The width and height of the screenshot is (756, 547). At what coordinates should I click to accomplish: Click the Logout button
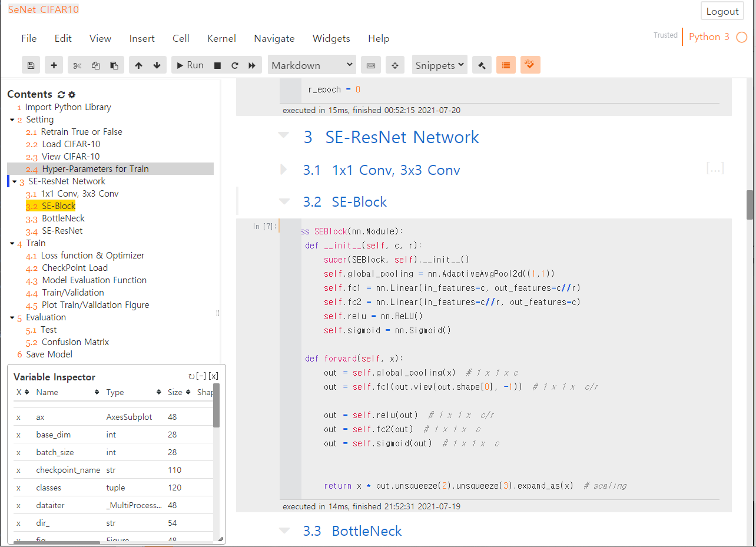click(x=722, y=11)
